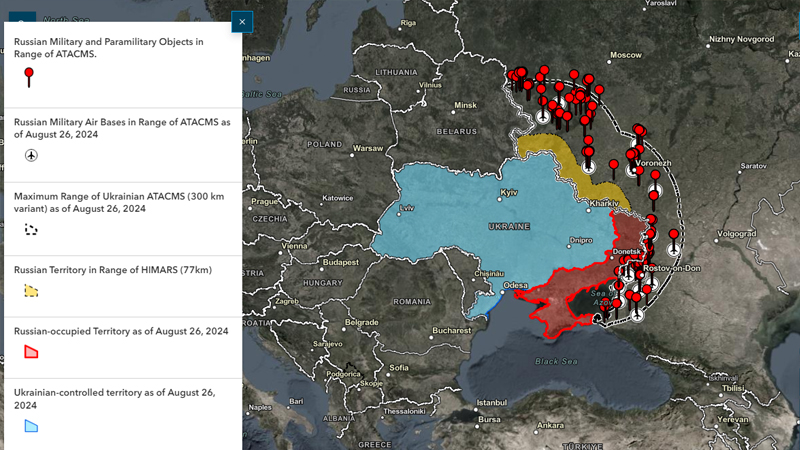Click the Moscow label on the map
This screenshot has height=450, width=800.
coord(626,54)
